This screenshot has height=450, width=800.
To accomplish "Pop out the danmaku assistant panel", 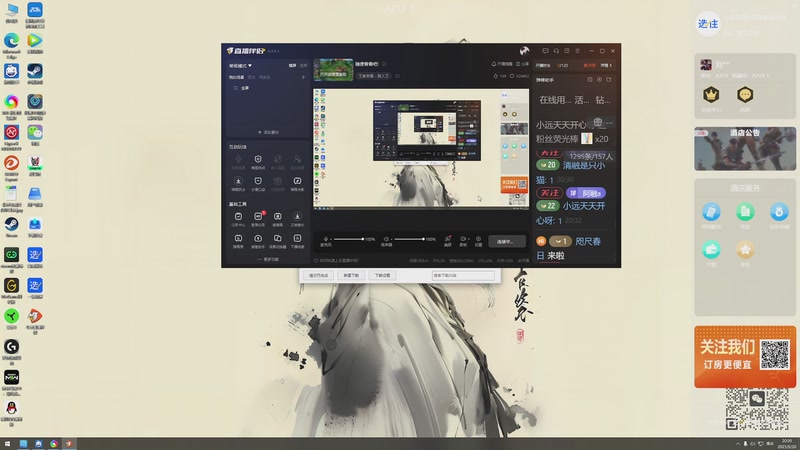I will click(x=609, y=80).
